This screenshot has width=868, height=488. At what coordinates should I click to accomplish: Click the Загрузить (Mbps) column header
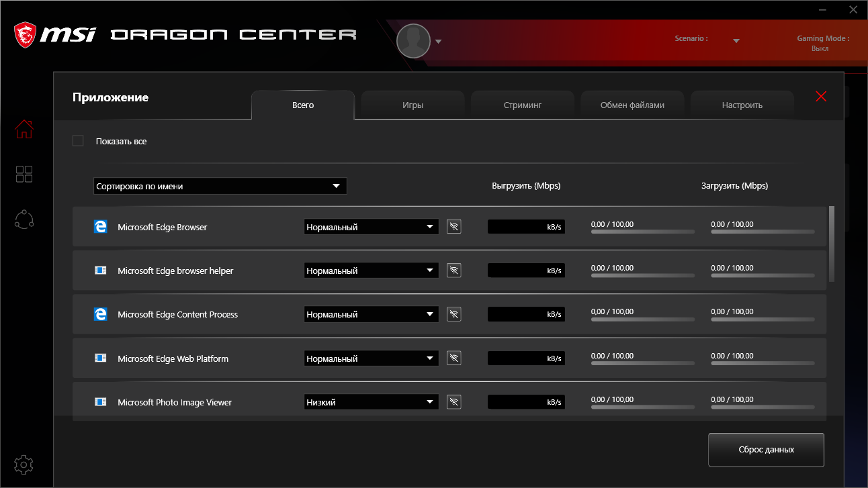(x=734, y=185)
